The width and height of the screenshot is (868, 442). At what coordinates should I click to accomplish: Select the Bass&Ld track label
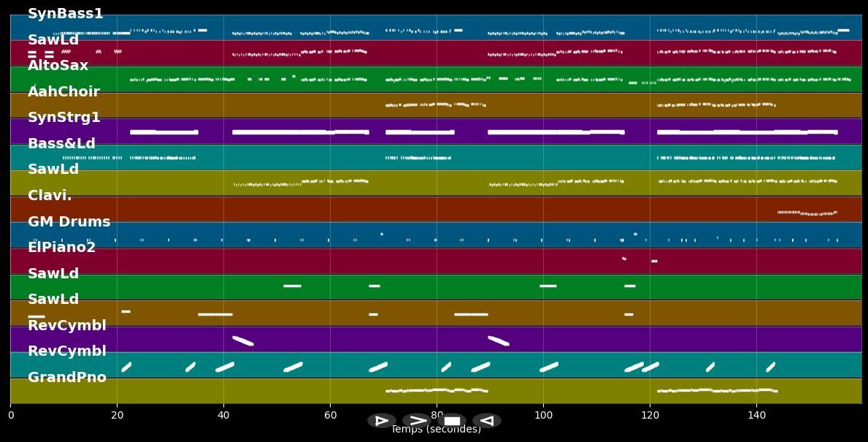coord(61,143)
